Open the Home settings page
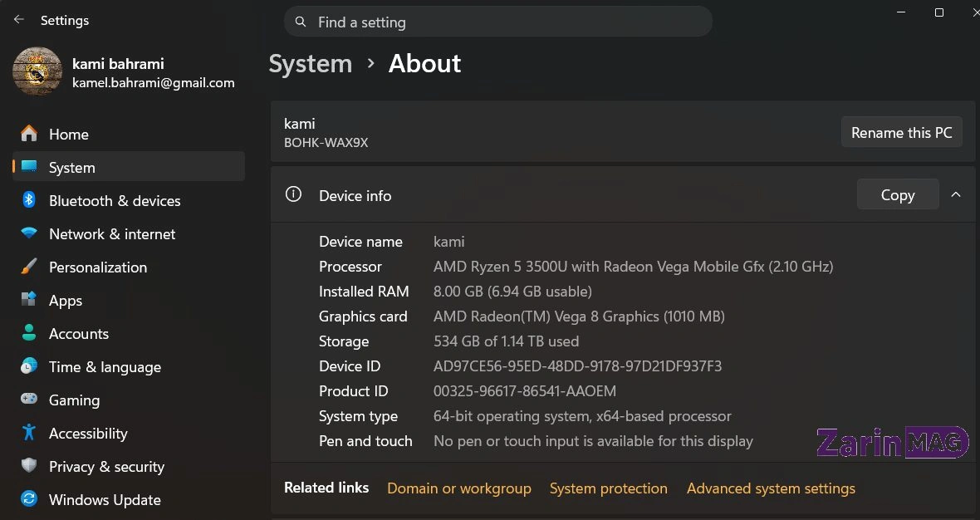The height and width of the screenshot is (520, 980). pyautogui.click(x=129, y=134)
